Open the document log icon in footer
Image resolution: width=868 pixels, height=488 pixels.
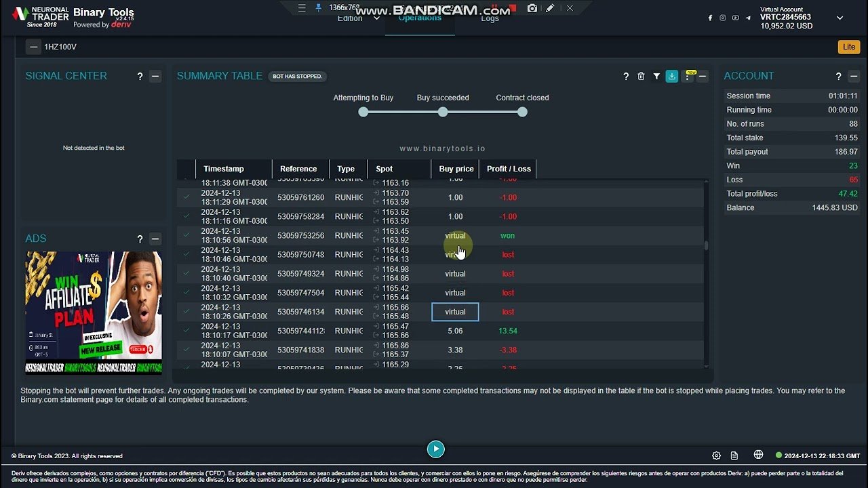click(x=734, y=455)
